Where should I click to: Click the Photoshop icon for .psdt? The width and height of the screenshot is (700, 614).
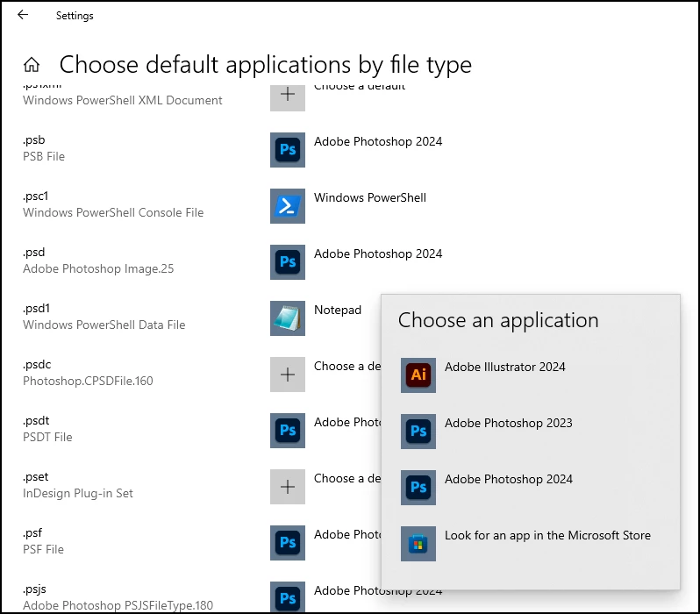[x=288, y=431]
